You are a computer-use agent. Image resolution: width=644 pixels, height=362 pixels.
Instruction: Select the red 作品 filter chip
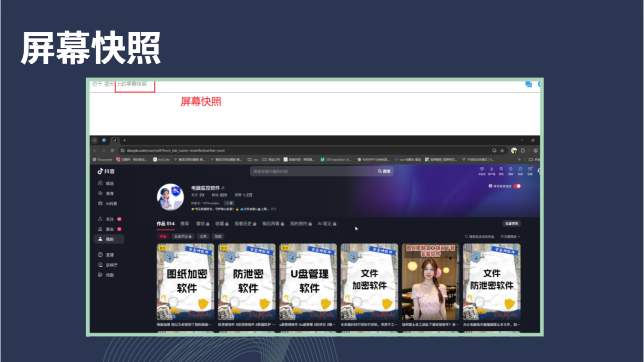(x=163, y=236)
